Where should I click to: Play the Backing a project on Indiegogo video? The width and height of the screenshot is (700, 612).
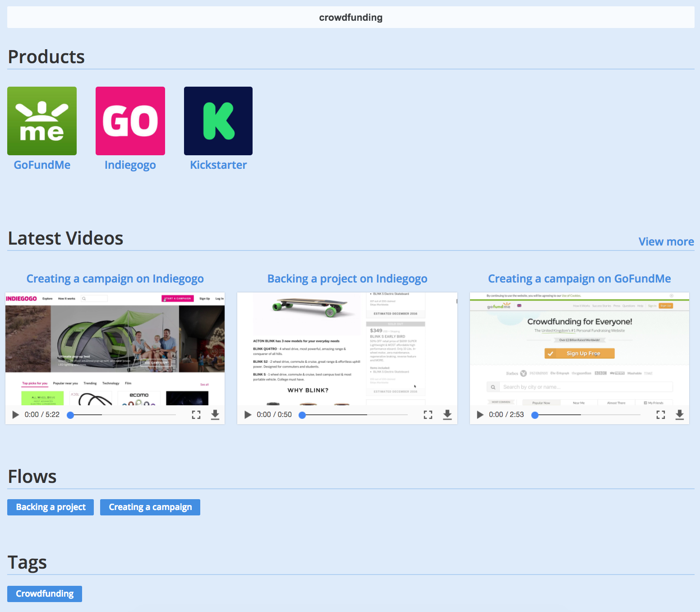tap(247, 414)
